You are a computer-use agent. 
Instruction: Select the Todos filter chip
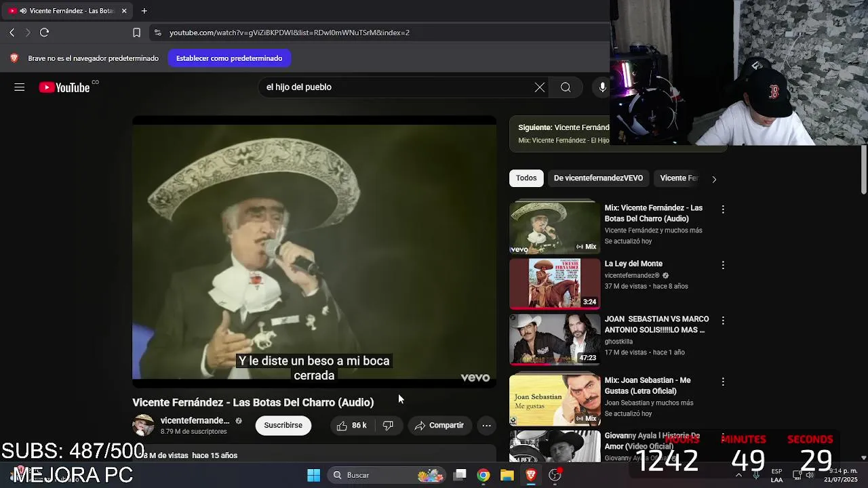pyautogui.click(x=526, y=178)
